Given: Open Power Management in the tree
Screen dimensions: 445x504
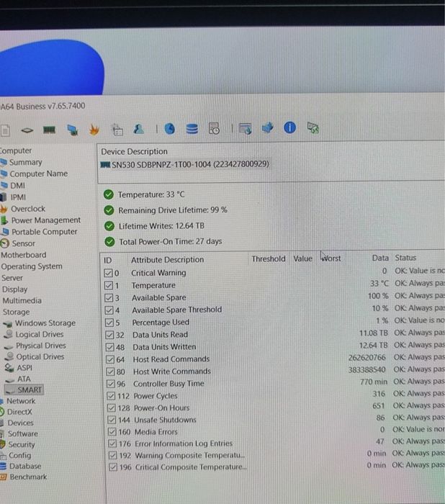Looking at the screenshot, I should [46, 220].
